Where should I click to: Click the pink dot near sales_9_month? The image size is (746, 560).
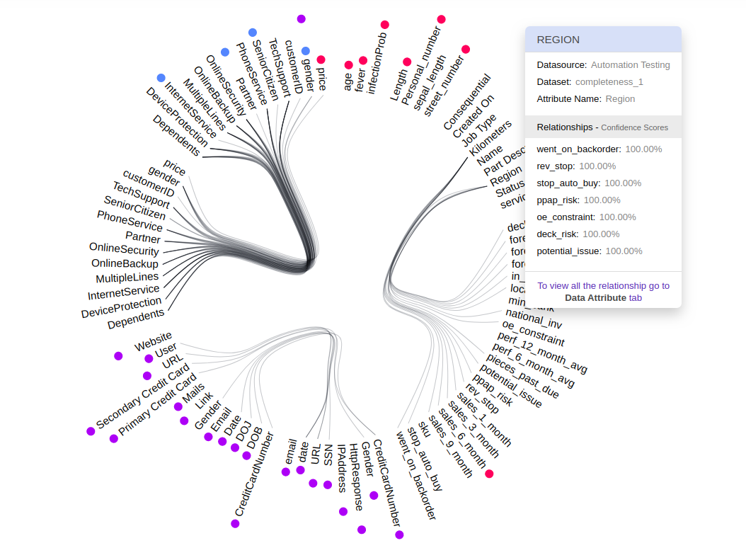[x=489, y=474]
